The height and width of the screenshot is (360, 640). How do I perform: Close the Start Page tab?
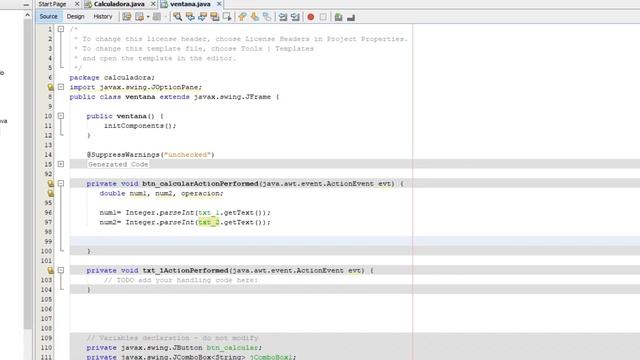[77, 4]
